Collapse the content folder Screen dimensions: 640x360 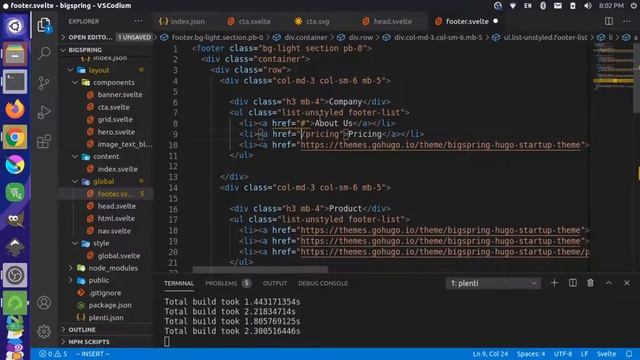coord(106,156)
